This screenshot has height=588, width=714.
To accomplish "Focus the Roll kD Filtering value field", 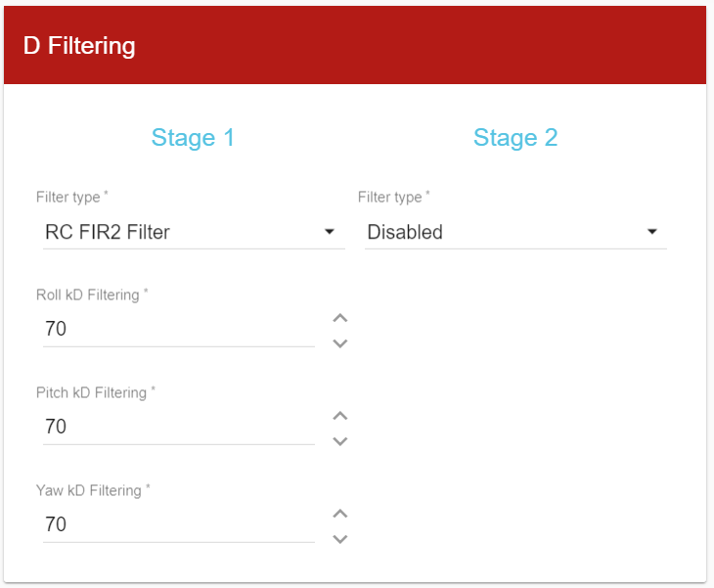I will 176,329.
